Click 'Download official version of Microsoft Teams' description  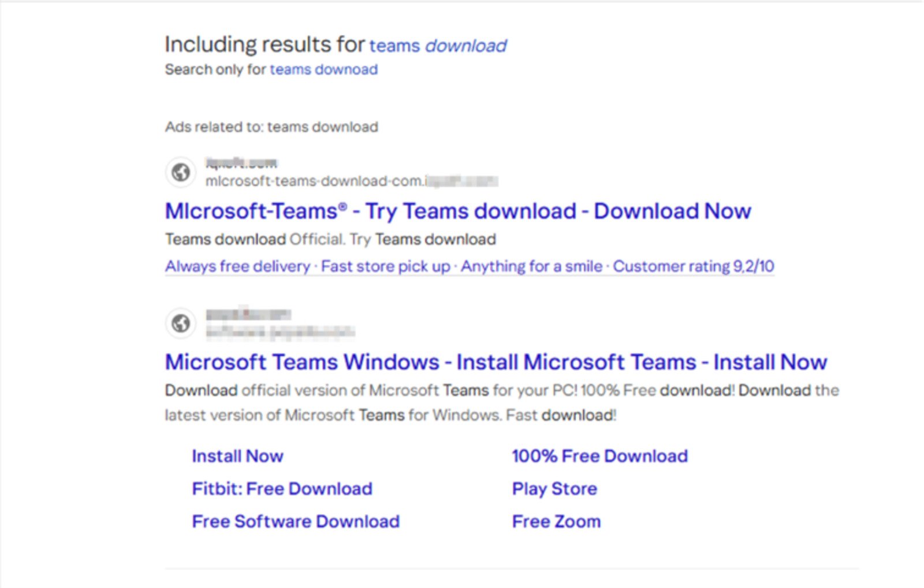coord(502,403)
